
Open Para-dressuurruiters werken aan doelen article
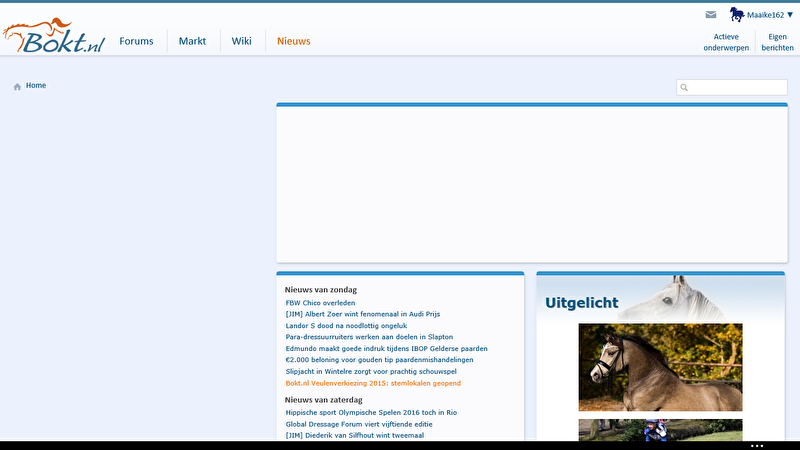click(369, 337)
